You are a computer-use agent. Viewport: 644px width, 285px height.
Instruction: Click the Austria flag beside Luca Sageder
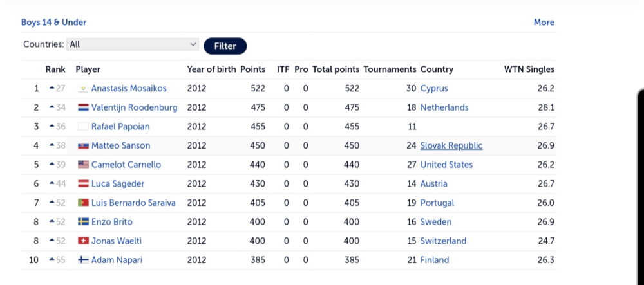click(x=83, y=184)
